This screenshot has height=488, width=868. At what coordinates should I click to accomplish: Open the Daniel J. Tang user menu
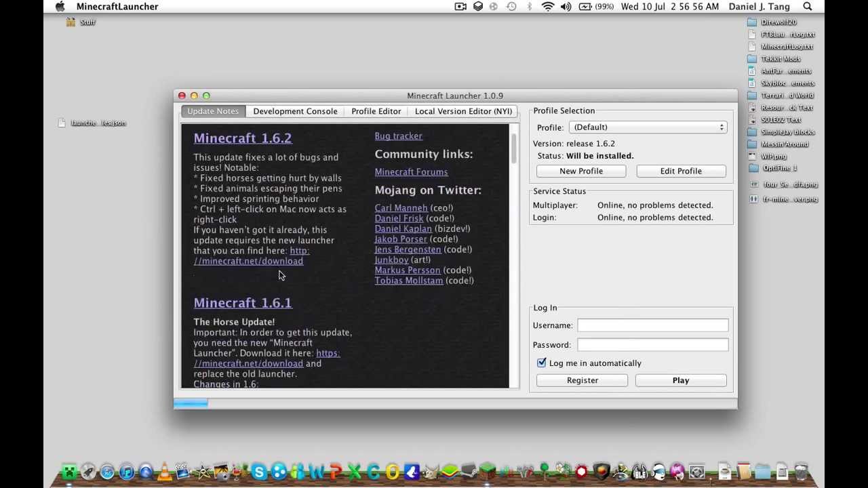pyautogui.click(x=759, y=7)
